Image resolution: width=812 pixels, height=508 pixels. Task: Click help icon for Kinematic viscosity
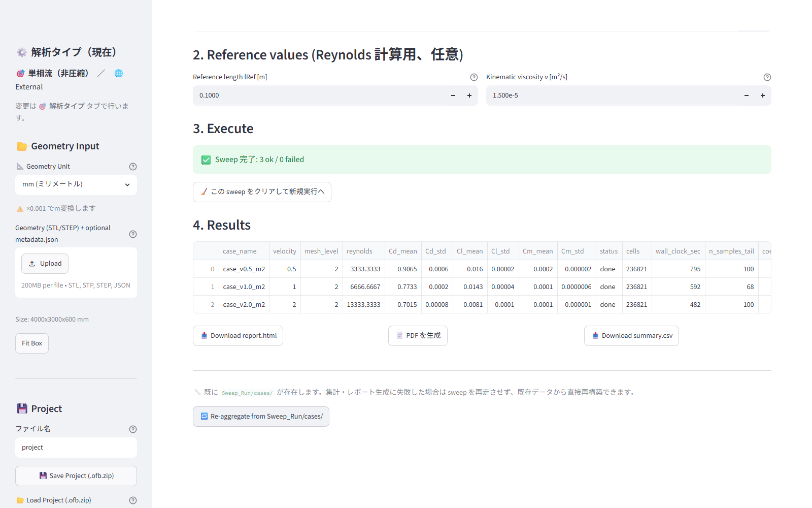[x=767, y=77]
